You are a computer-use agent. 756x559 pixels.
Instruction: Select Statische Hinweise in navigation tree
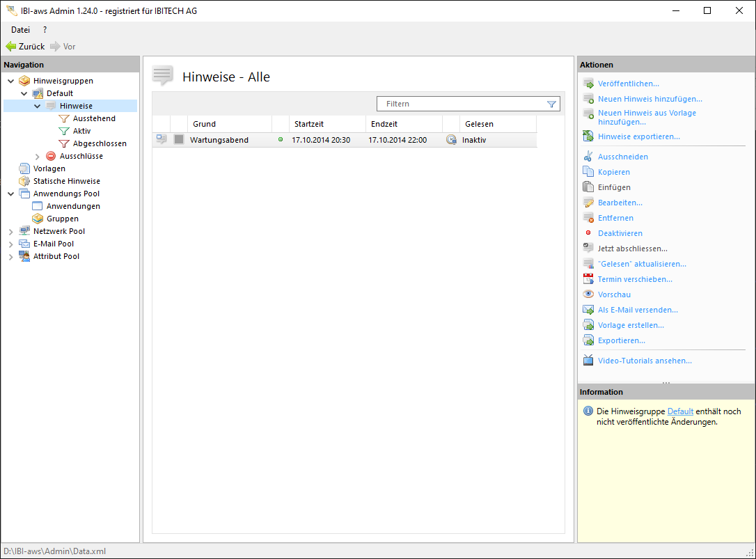(66, 181)
